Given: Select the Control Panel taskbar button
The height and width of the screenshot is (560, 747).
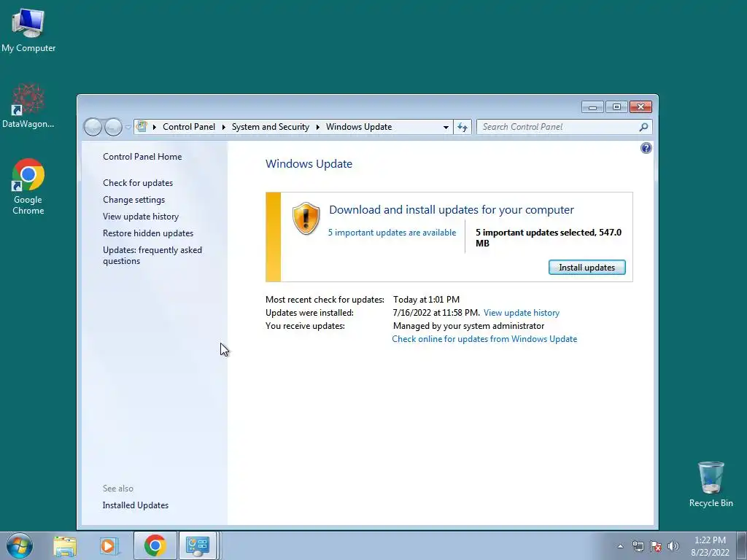Looking at the screenshot, I should (x=198, y=545).
